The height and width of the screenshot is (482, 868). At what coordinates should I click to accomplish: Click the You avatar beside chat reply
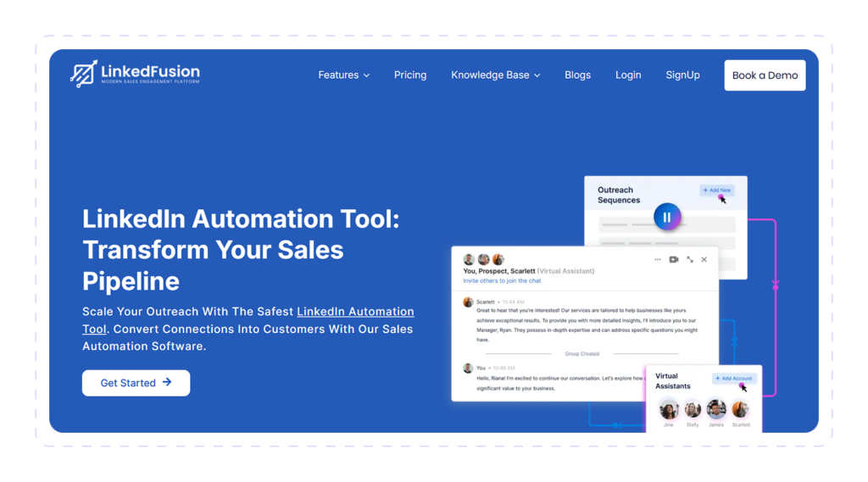point(468,368)
